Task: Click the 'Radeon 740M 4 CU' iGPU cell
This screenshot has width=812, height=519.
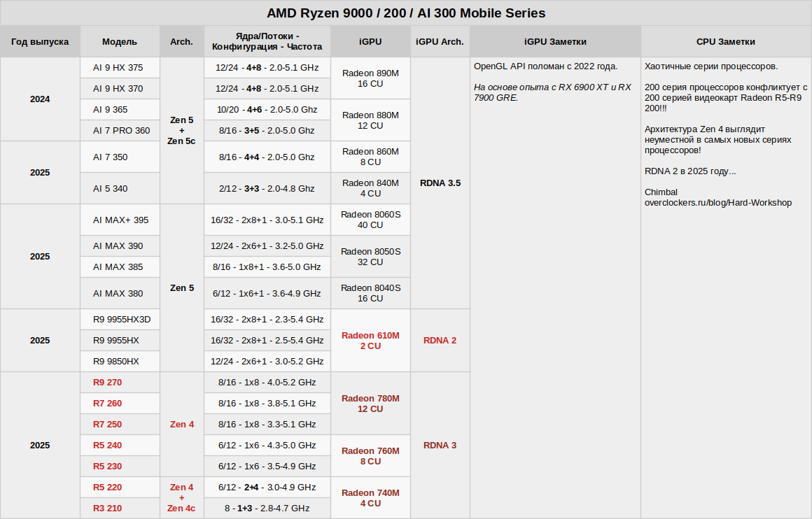Action: click(x=370, y=498)
